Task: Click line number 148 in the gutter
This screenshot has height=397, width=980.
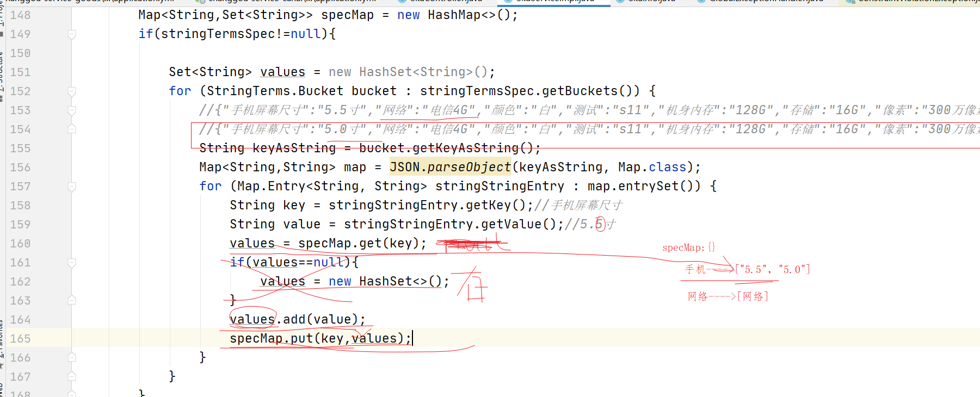Action: (x=21, y=15)
